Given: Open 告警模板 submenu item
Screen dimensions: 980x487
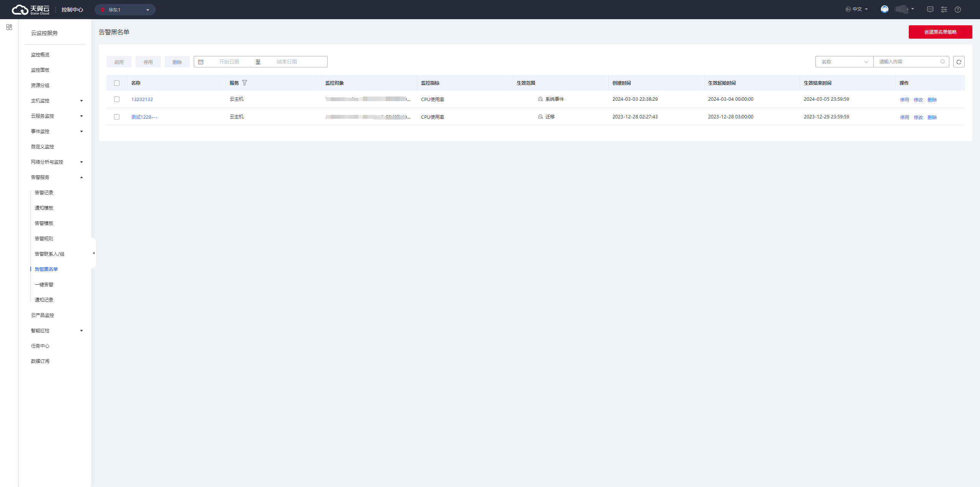Looking at the screenshot, I should [x=44, y=223].
